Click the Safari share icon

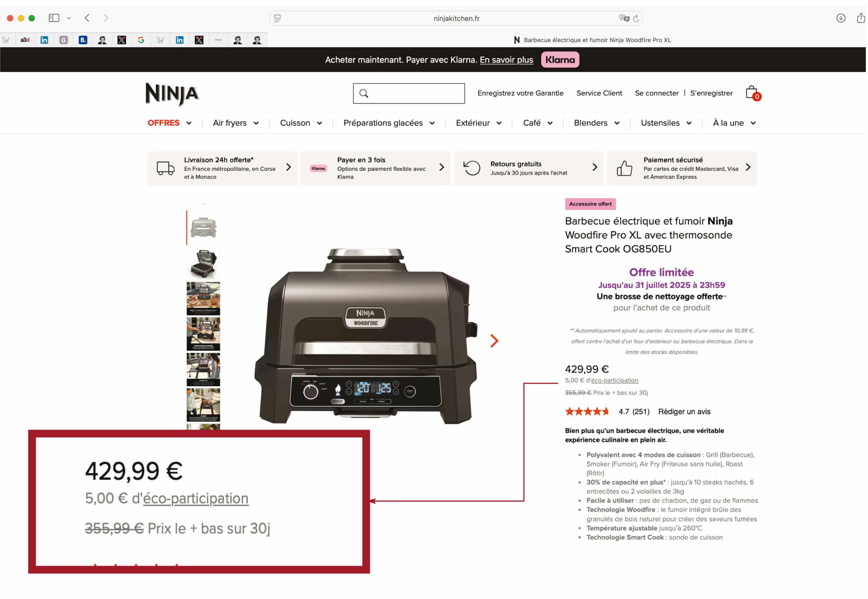(x=861, y=18)
